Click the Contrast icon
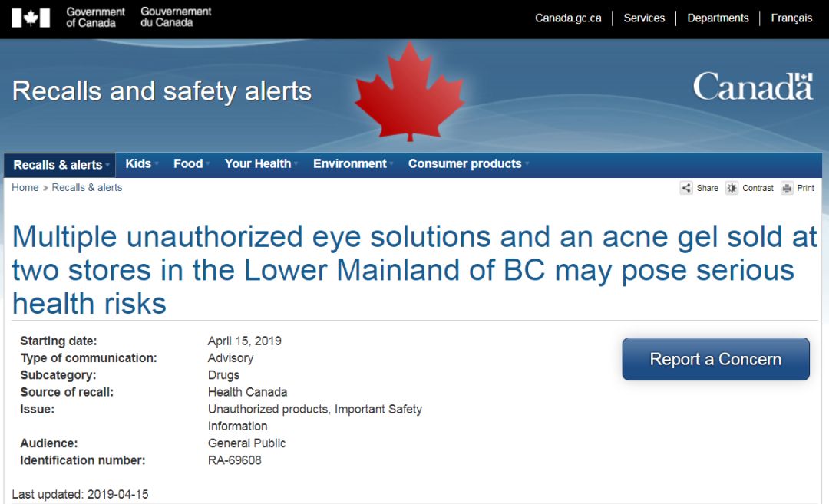829x504 pixels. pyautogui.click(x=732, y=188)
